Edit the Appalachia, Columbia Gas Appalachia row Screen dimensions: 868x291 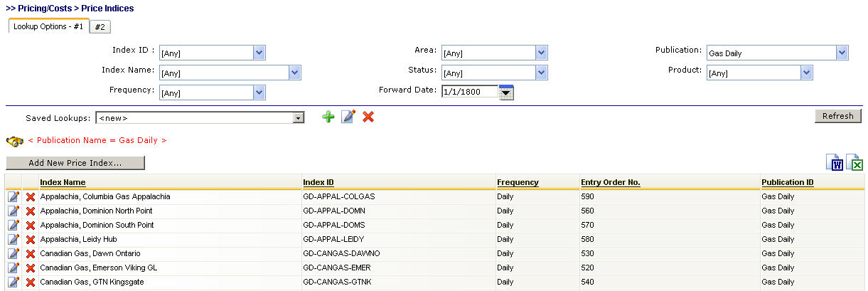(x=14, y=197)
